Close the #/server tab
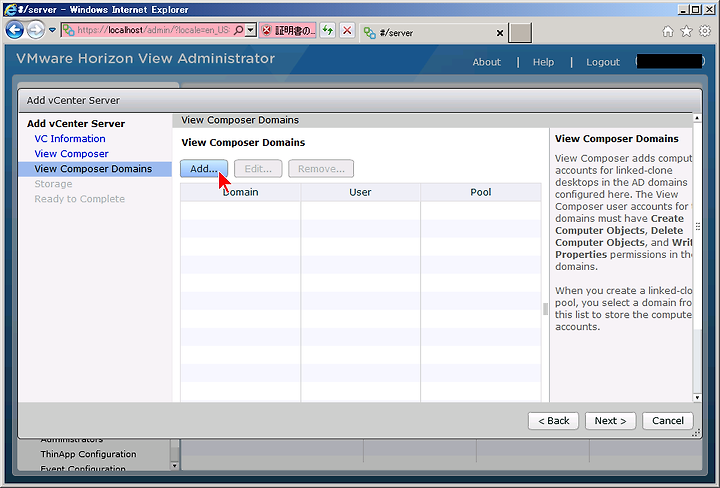The height and width of the screenshot is (488, 720). (500, 33)
